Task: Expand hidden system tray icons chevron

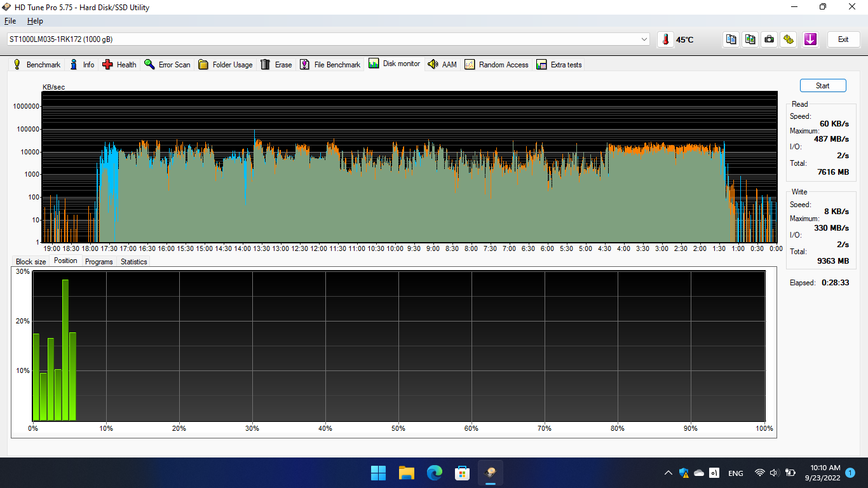Action: [668, 473]
